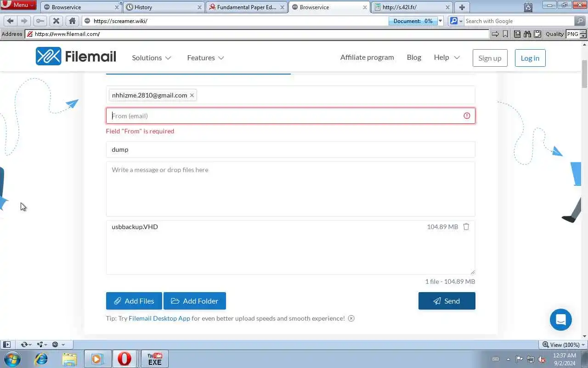Open a new tab with the plus button

(x=462, y=7)
